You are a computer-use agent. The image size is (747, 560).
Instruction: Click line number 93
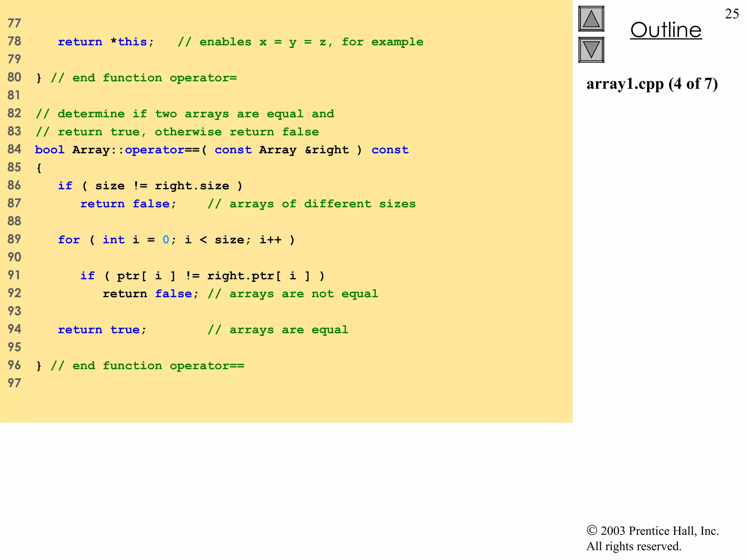(14, 311)
